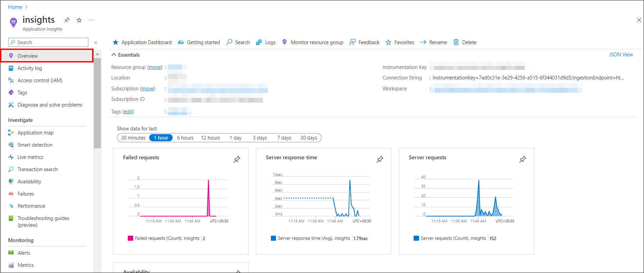Viewport: 644px width, 273px height.
Task: Click Feedback in the toolbar
Action: 364,42
